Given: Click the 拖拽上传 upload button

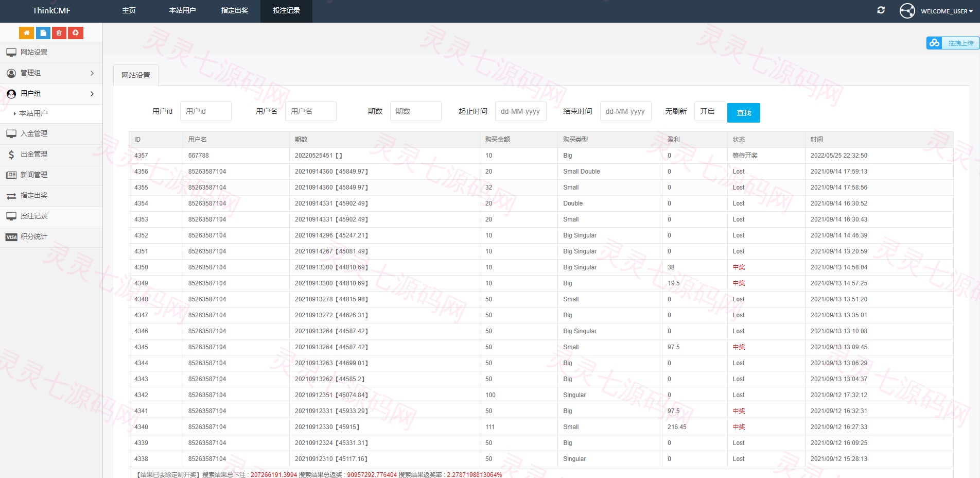Looking at the screenshot, I should [x=960, y=43].
